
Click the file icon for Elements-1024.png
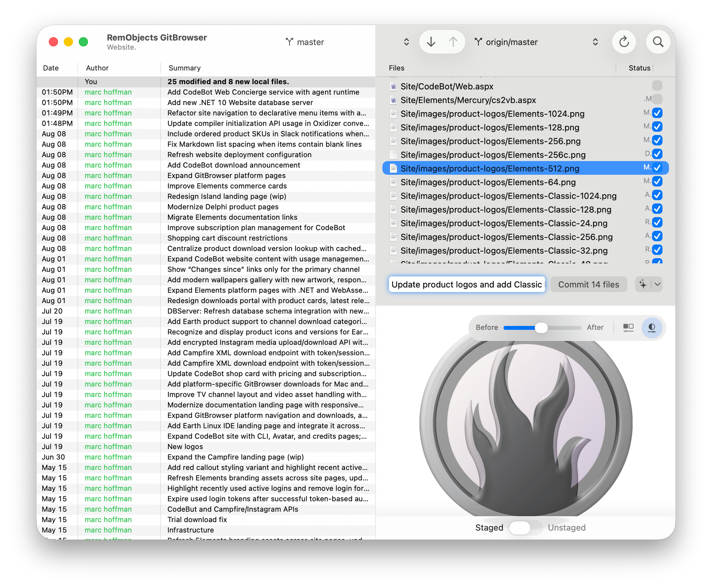tap(393, 114)
